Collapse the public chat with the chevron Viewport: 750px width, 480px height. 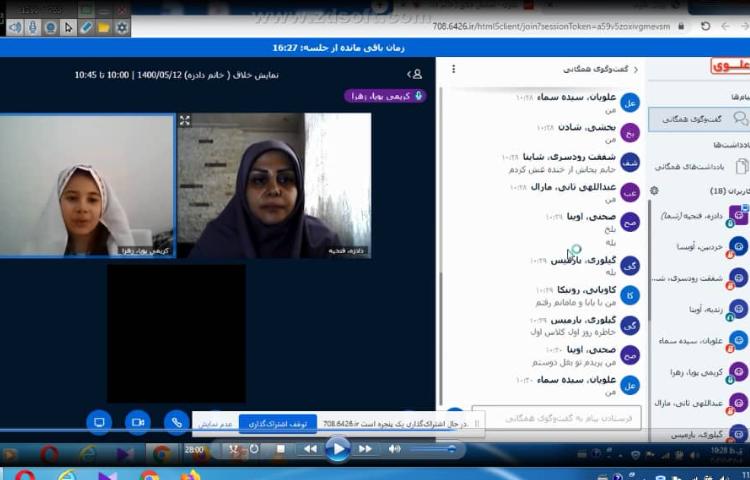[x=636, y=70]
